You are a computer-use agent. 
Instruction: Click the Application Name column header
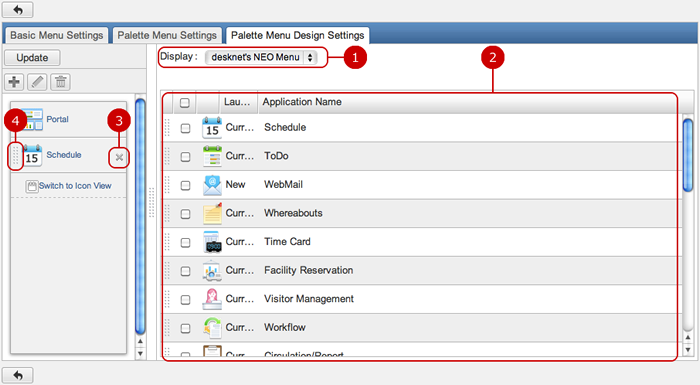click(302, 102)
